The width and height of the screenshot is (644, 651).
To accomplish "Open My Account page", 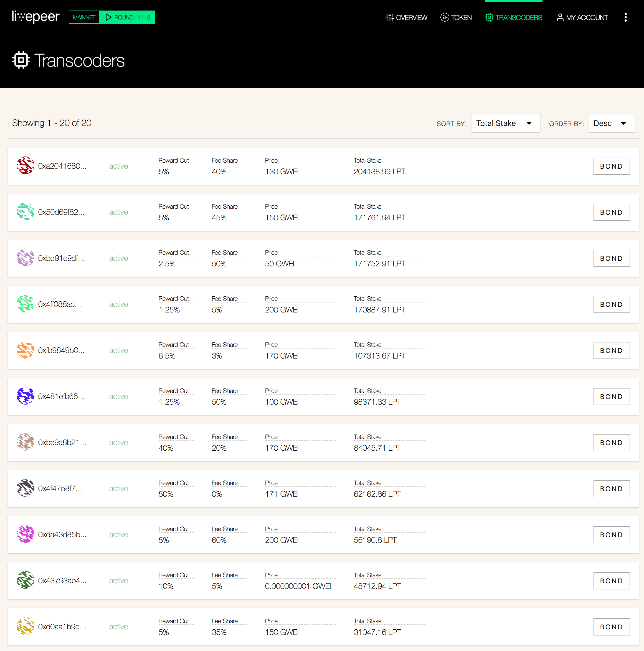I will pos(582,17).
